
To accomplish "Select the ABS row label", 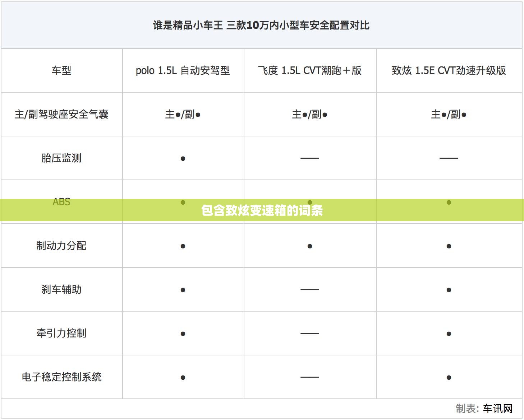I will click(x=61, y=202).
